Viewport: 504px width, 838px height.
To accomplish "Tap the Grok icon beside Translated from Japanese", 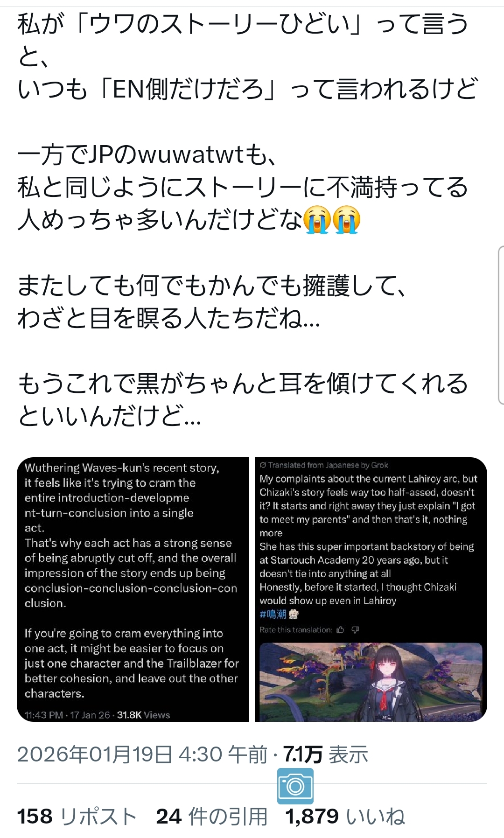I will (x=263, y=465).
